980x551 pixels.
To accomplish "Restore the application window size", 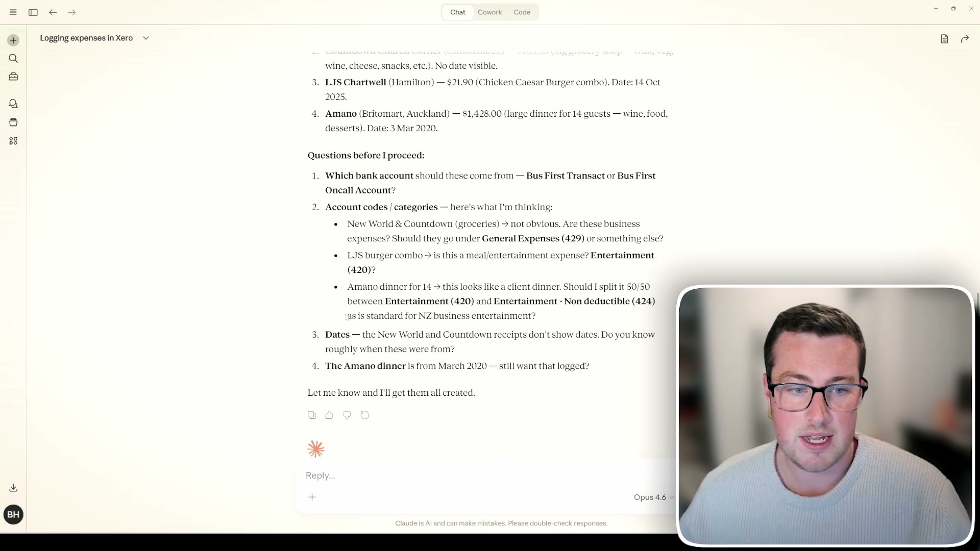I will pos(953,9).
